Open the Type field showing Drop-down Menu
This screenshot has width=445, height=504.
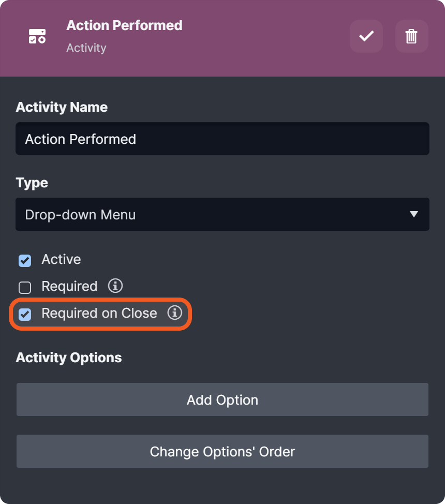[x=207, y=214]
